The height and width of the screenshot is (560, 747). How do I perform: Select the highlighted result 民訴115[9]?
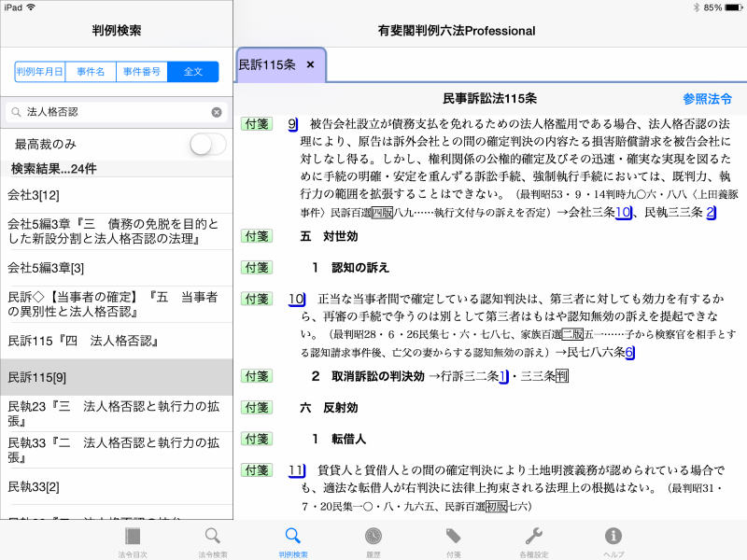tap(116, 377)
